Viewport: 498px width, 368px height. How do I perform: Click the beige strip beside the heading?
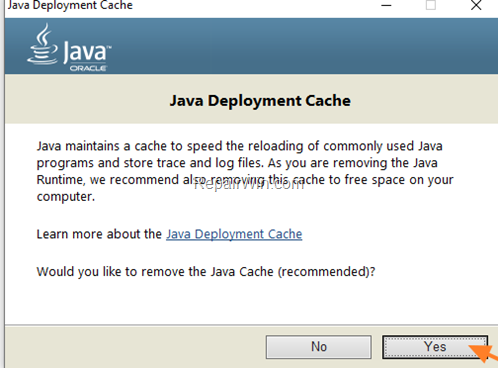[87, 99]
